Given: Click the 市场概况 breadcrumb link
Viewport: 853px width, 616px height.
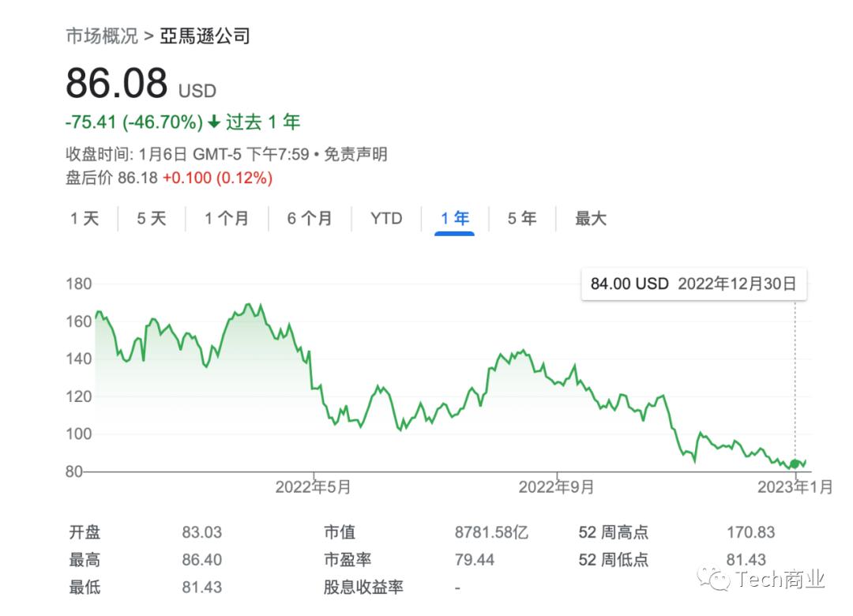Looking at the screenshot, I should [101, 36].
